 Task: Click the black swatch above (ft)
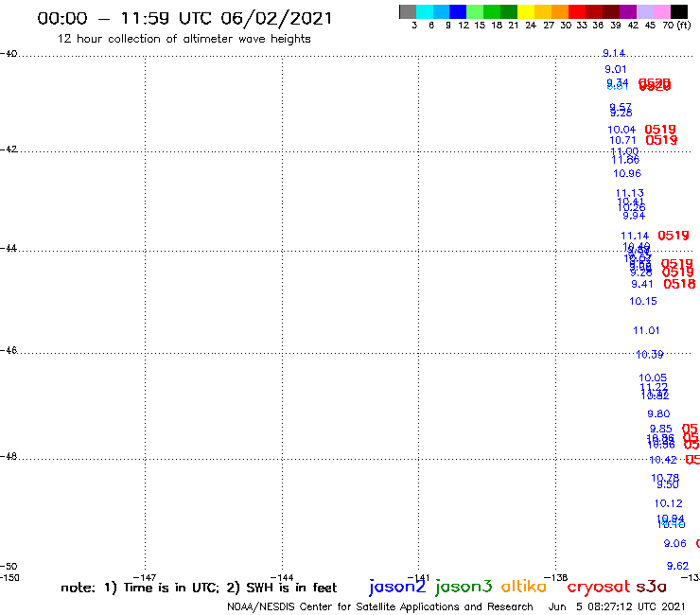(x=679, y=11)
